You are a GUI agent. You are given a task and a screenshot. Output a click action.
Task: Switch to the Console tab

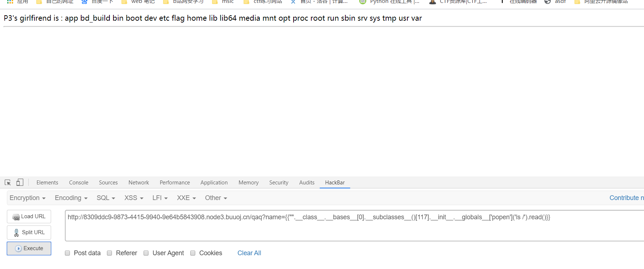coord(79,183)
